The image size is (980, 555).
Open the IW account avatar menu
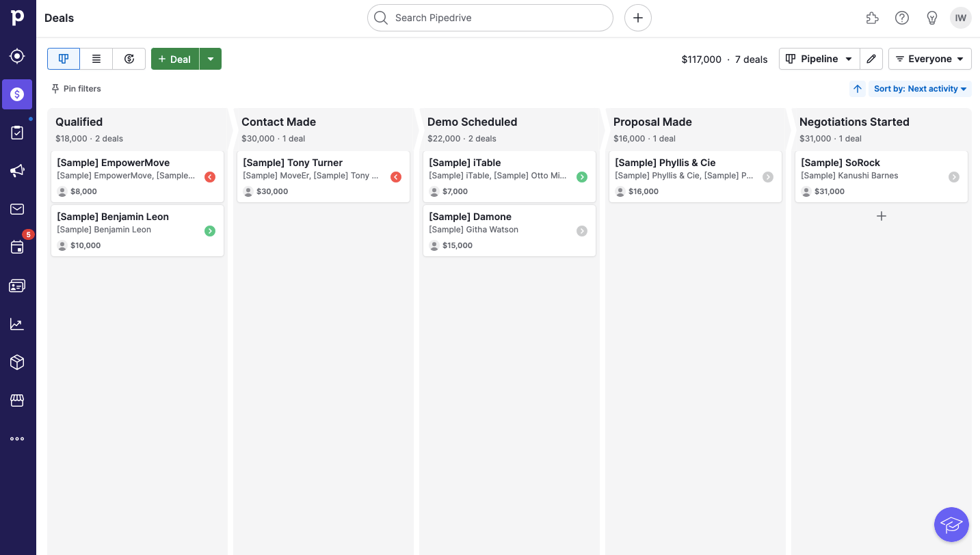(961, 18)
